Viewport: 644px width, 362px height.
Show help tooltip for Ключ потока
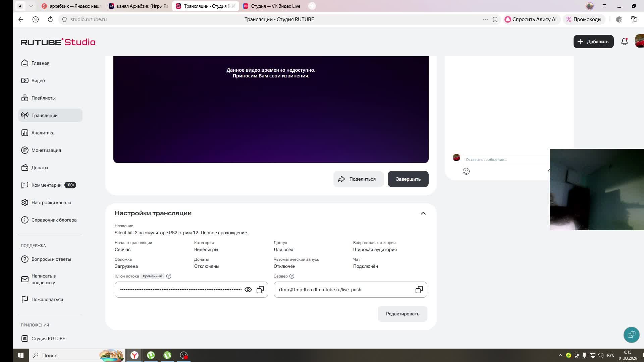[169, 276]
